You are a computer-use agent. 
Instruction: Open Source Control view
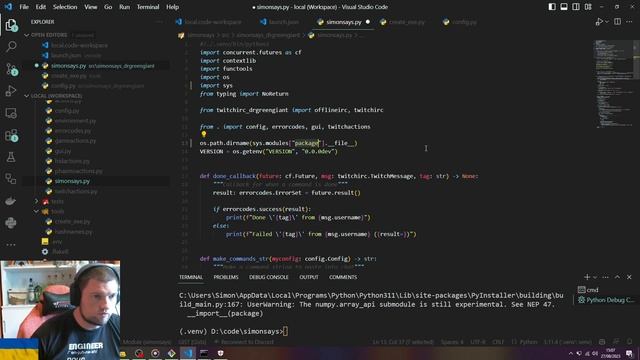pyautogui.click(x=11, y=69)
